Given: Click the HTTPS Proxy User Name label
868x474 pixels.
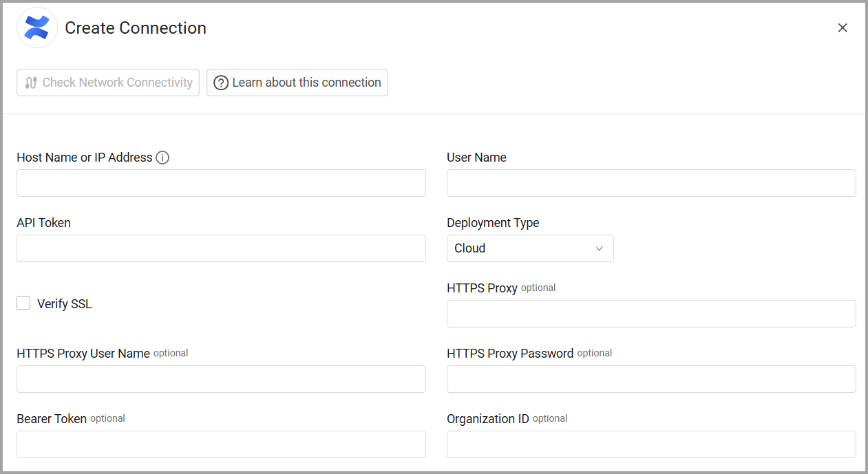Looking at the screenshot, I should 83,354.
